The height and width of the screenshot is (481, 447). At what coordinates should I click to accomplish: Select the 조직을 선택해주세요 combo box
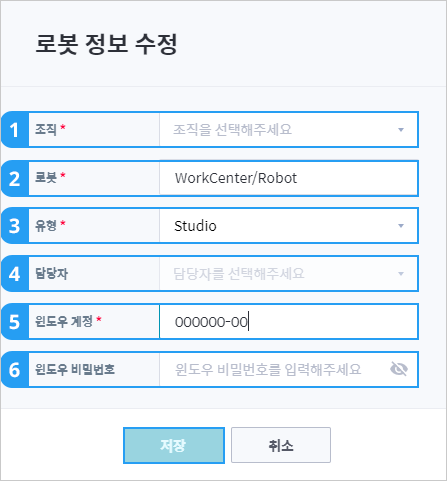[x=288, y=130]
